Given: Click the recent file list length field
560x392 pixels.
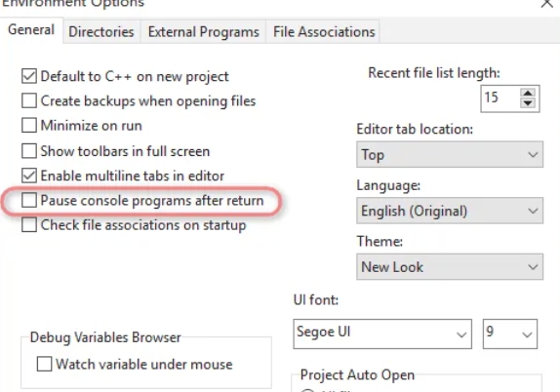Looking at the screenshot, I should (x=500, y=98).
